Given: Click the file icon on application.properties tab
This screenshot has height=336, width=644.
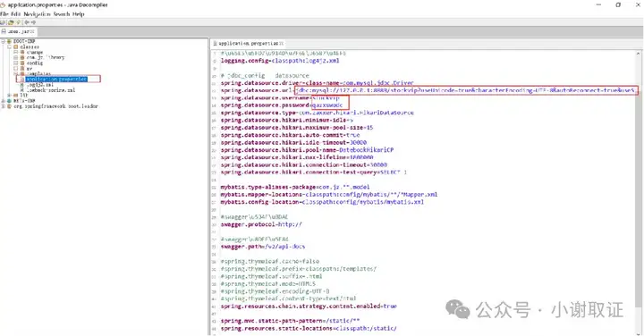Looking at the screenshot, I should pyautogui.click(x=215, y=43).
